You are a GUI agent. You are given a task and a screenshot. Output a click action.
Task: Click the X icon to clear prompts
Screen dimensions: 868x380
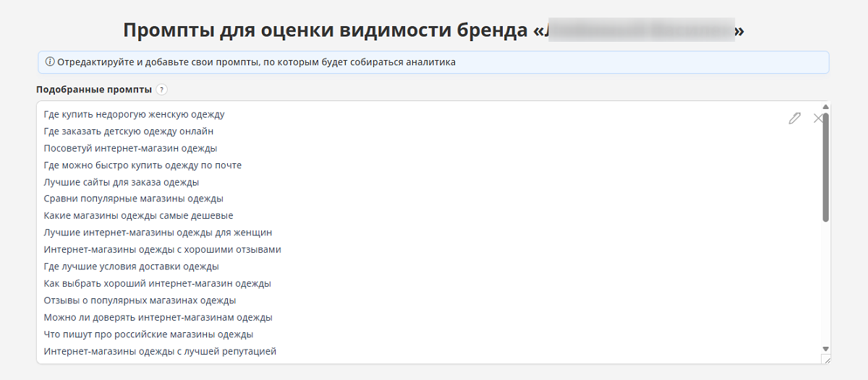(818, 118)
